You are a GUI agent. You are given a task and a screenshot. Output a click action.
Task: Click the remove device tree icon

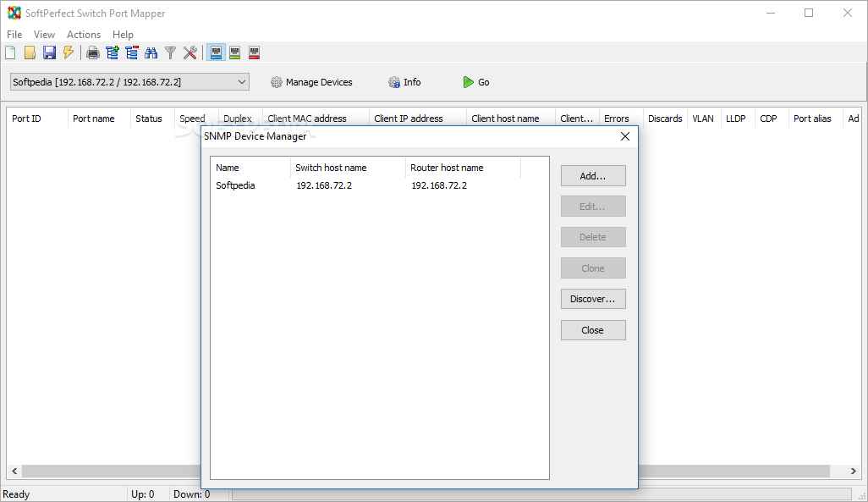coord(132,53)
